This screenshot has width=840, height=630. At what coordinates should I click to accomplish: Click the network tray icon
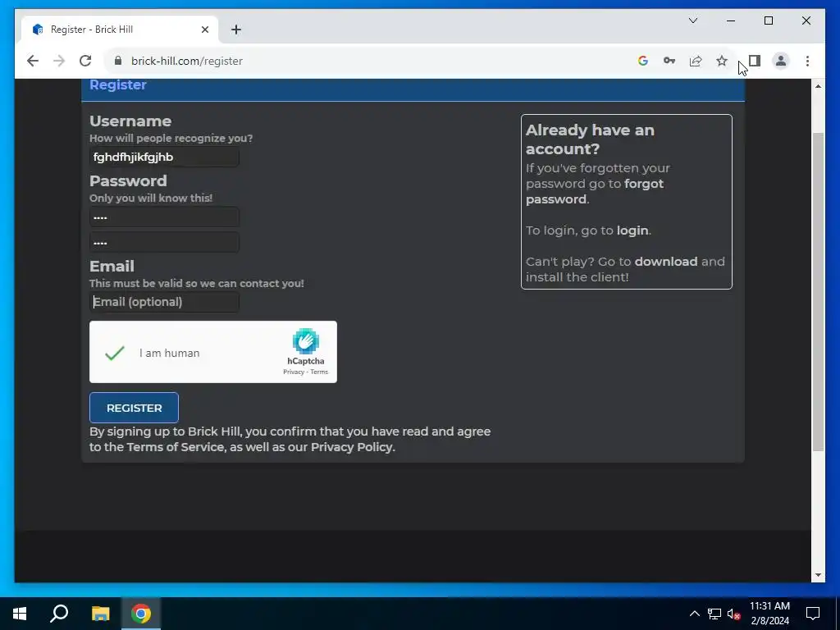pyautogui.click(x=714, y=614)
